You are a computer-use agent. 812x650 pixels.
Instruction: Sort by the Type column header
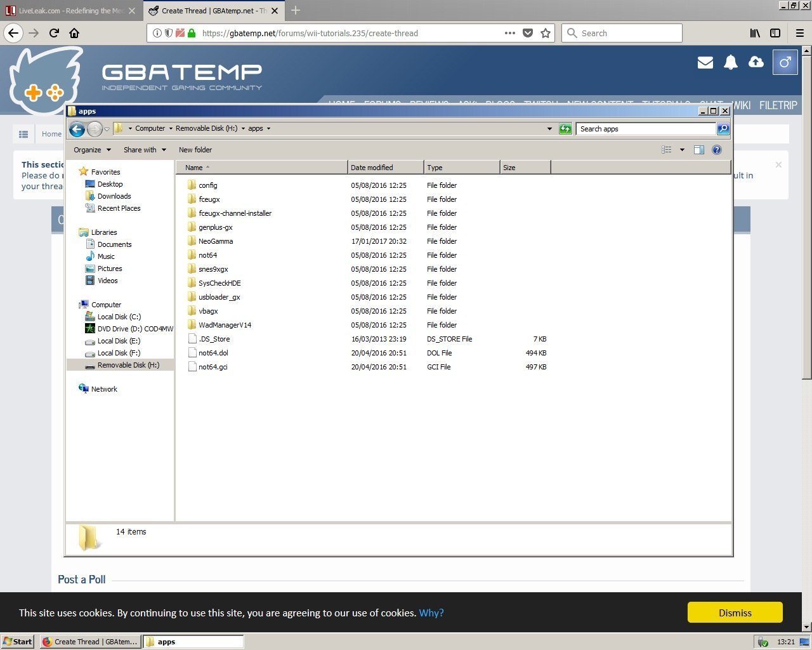(x=462, y=168)
